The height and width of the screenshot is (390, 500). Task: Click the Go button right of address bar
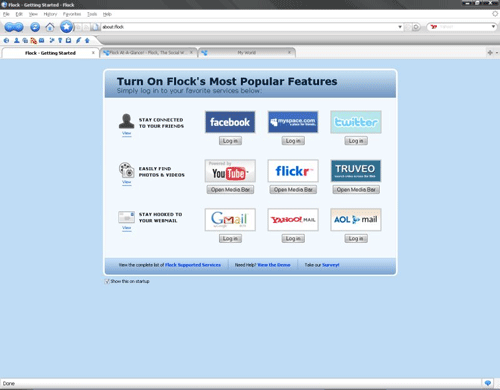click(416, 27)
